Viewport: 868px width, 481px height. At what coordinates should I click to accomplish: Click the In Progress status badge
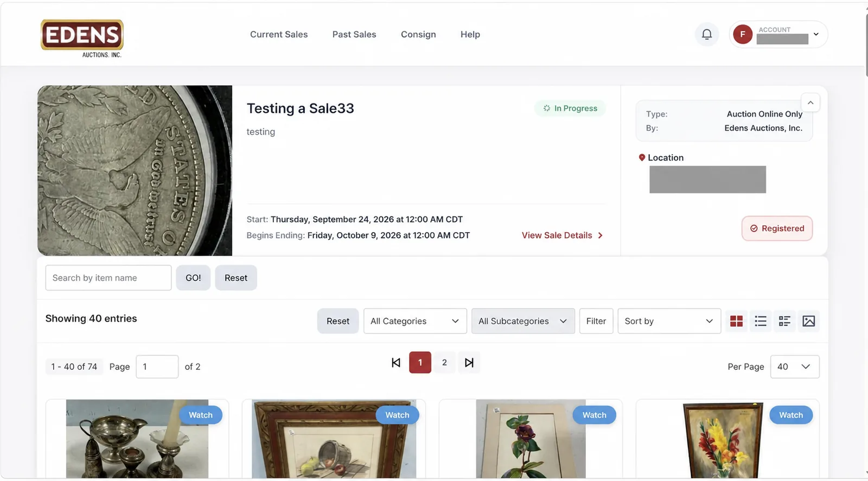[570, 108]
